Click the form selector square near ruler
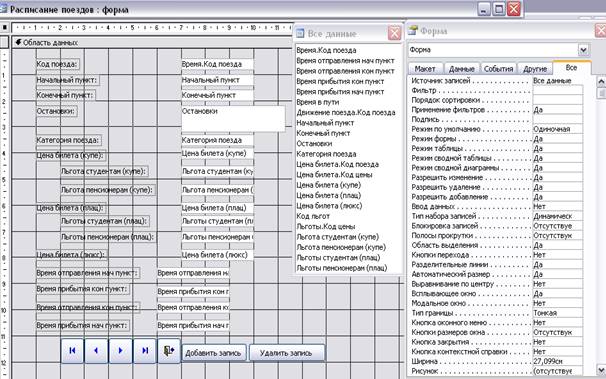 pyautogui.click(x=5, y=28)
